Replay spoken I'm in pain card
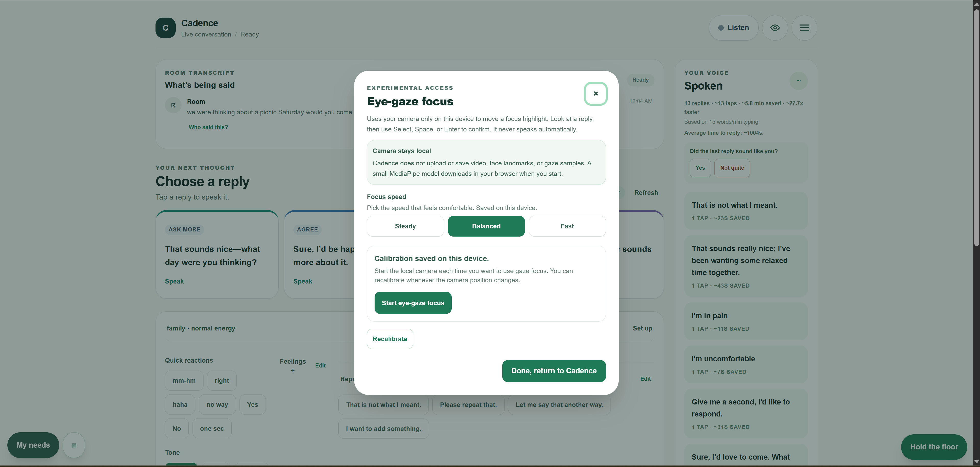 pyautogui.click(x=746, y=321)
